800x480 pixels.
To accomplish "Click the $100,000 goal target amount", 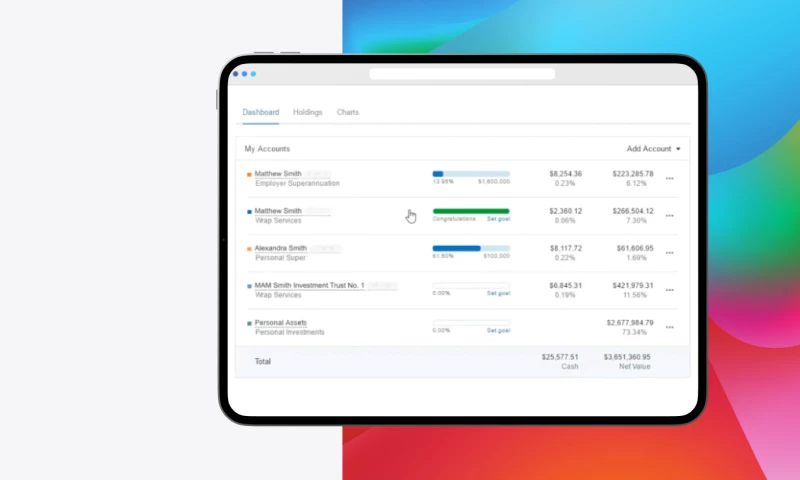I will [x=496, y=256].
